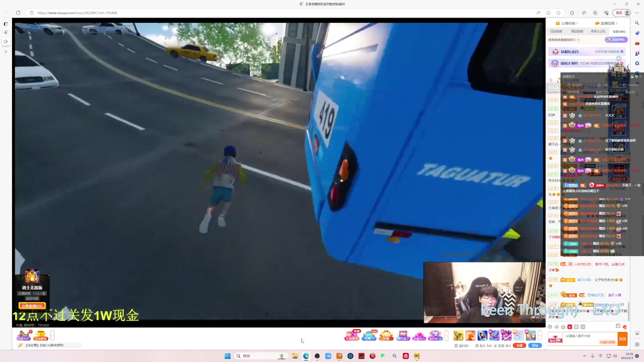The image size is (644, 362).
Task: Click the 充值 recharge button
Action: (x=519, y=346)
